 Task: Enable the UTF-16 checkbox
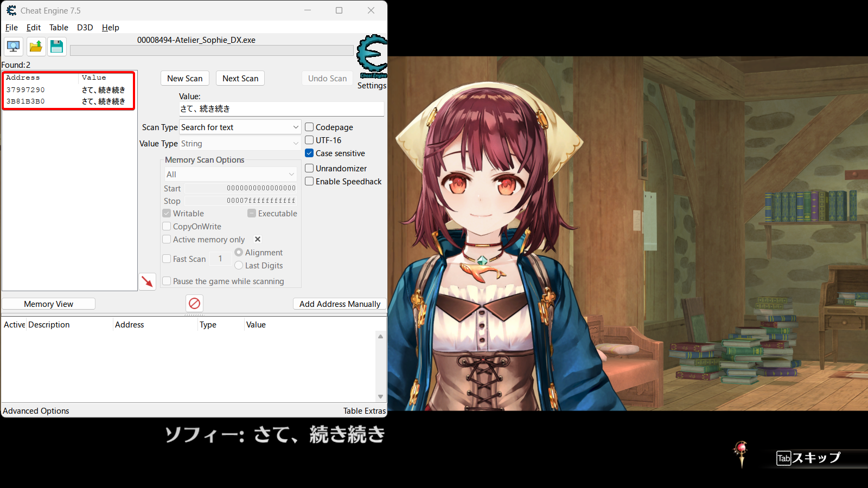pos(309,140)
